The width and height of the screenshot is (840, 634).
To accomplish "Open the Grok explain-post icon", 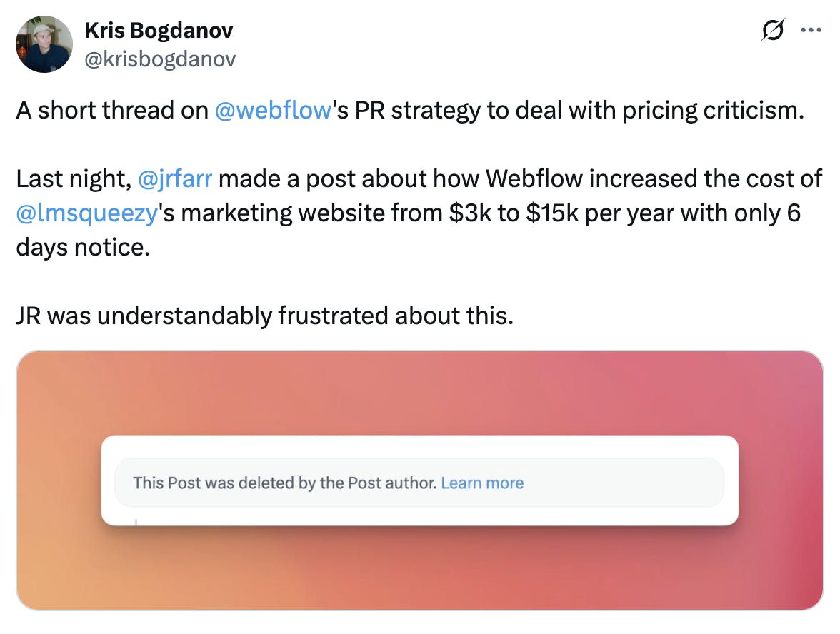I will click(x=773, y=31).
